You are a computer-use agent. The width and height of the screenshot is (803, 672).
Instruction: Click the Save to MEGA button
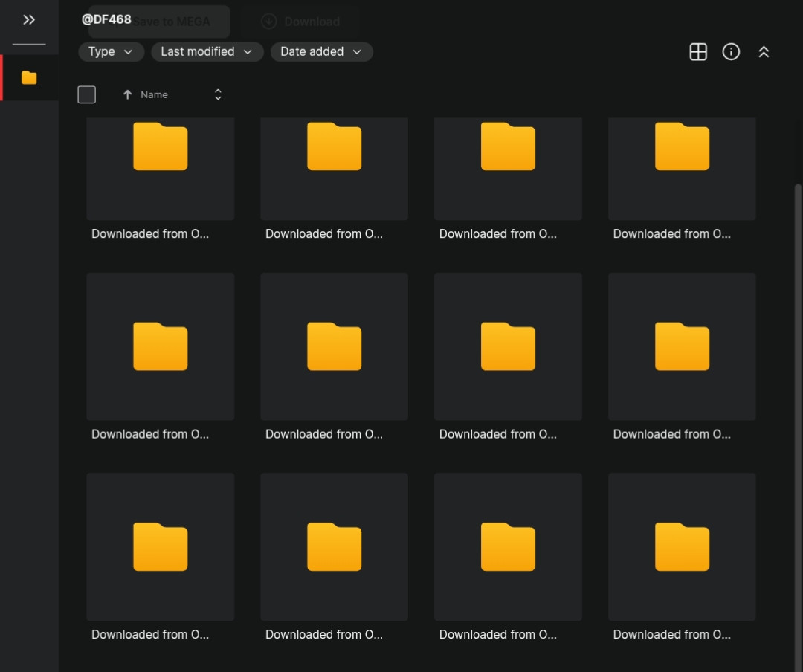[x=171, y=22]
